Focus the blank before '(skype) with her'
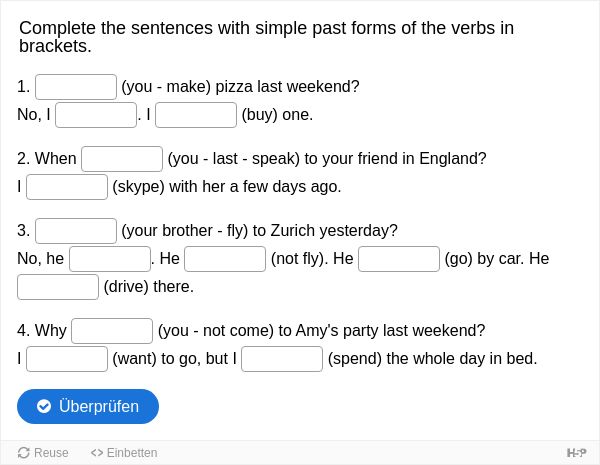 tap(67, 187)
